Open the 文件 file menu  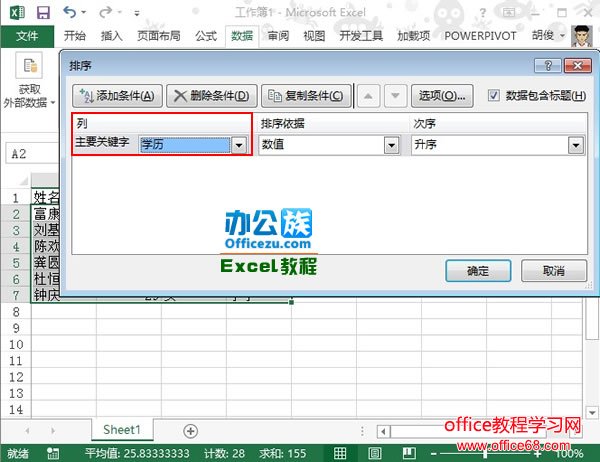pyautogui.click(x=27, y=36)
